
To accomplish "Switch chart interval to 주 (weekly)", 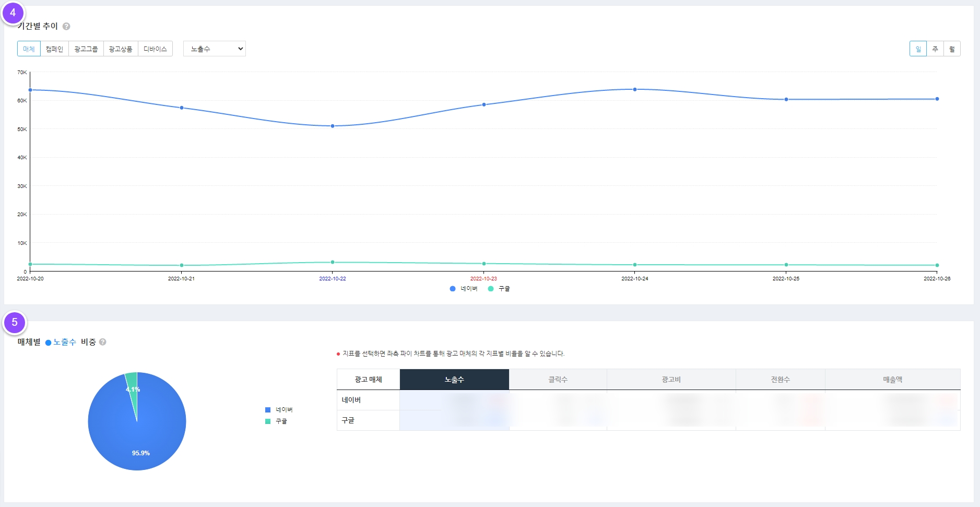I will pos(935,49).
